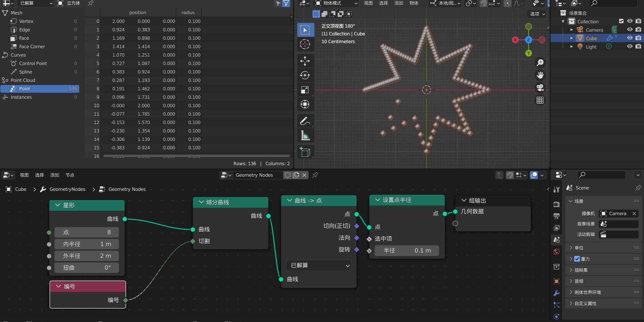
Task: Hide the Camera object with eye icon
Action: tap(629, 30)
